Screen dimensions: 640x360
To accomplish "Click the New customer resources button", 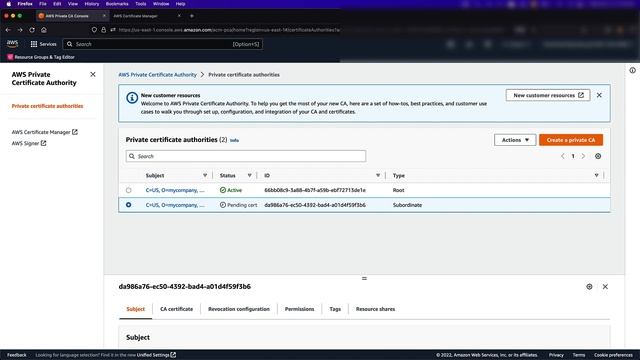I will (548, 95).
